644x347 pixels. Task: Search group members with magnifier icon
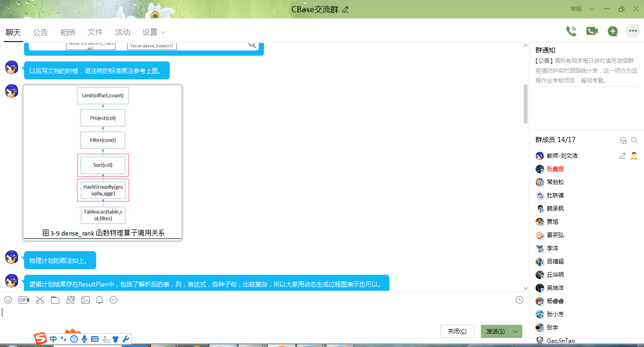tap(635, 140)
